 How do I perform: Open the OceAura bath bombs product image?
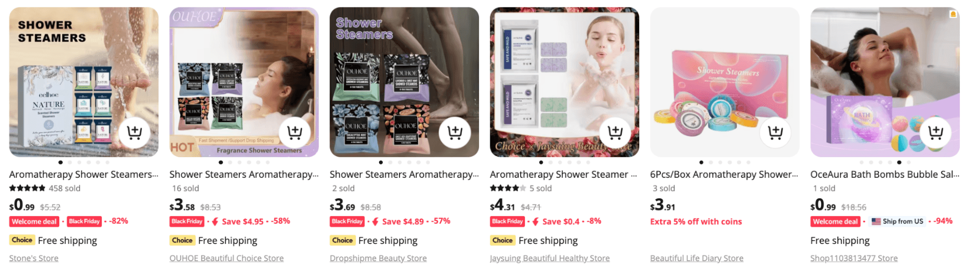(x=885, y=82)
